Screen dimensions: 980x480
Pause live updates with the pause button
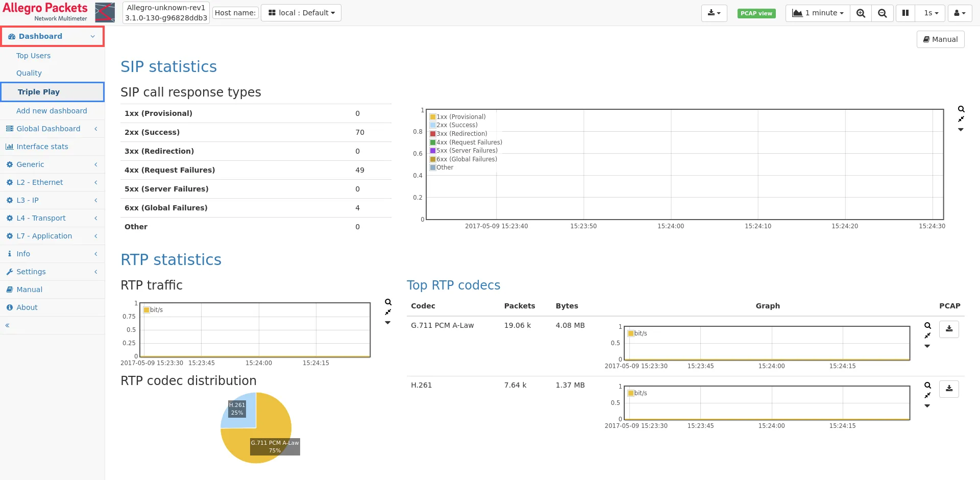905,13
